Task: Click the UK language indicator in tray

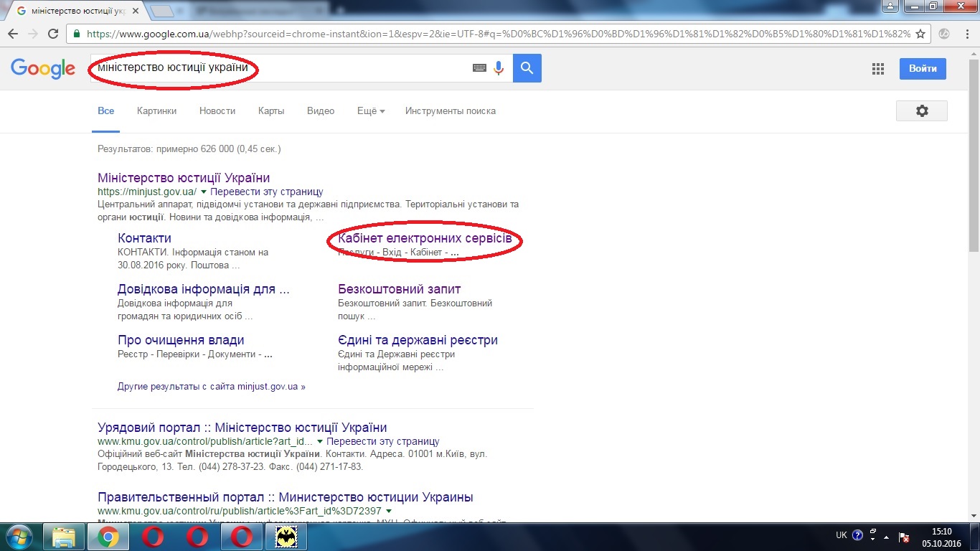Action: pos(842,535)
